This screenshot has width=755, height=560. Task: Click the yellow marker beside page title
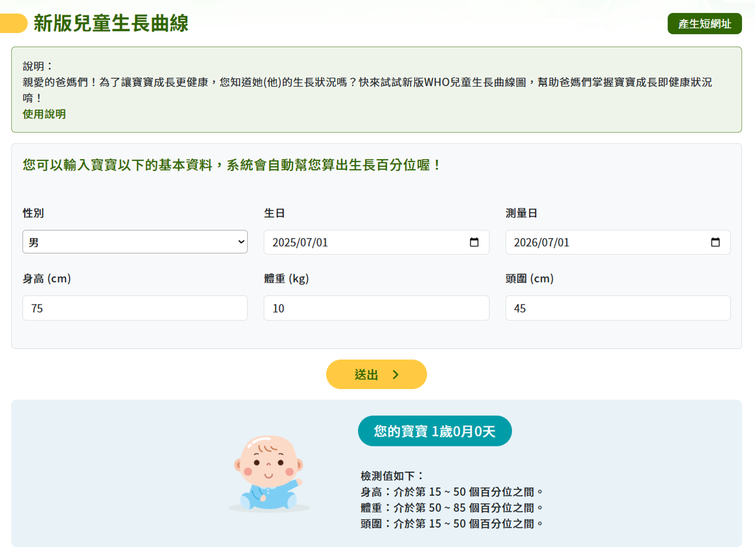click(14, 23)
